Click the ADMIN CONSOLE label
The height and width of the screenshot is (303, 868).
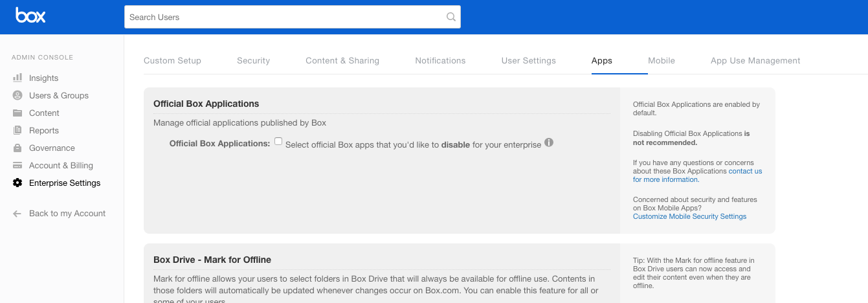click(42, 58)
